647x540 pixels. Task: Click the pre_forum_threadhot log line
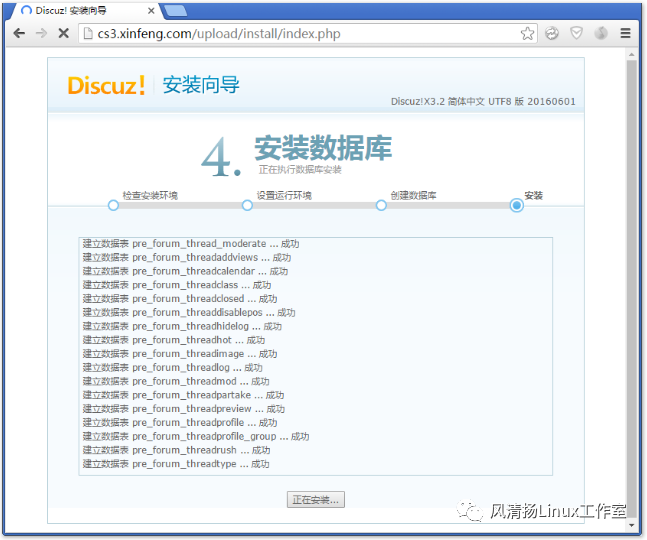(x=174, y=340)
